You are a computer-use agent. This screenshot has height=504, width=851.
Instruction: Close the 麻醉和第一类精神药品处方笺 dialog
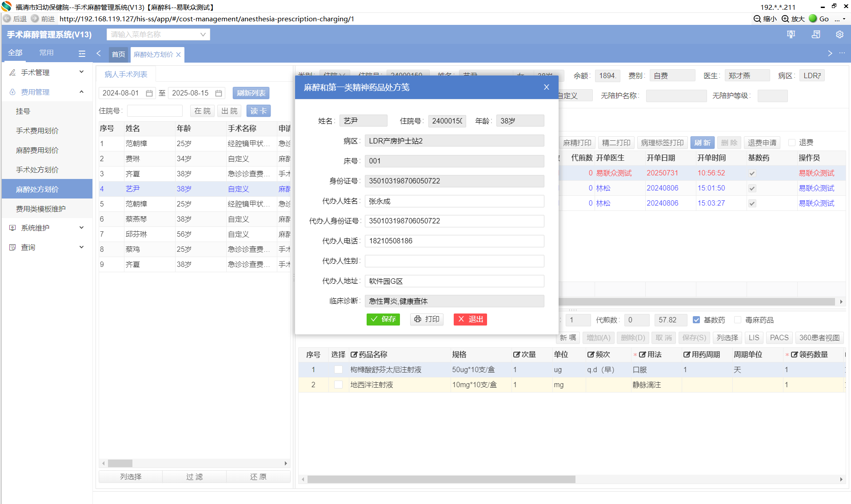point(547,87)
